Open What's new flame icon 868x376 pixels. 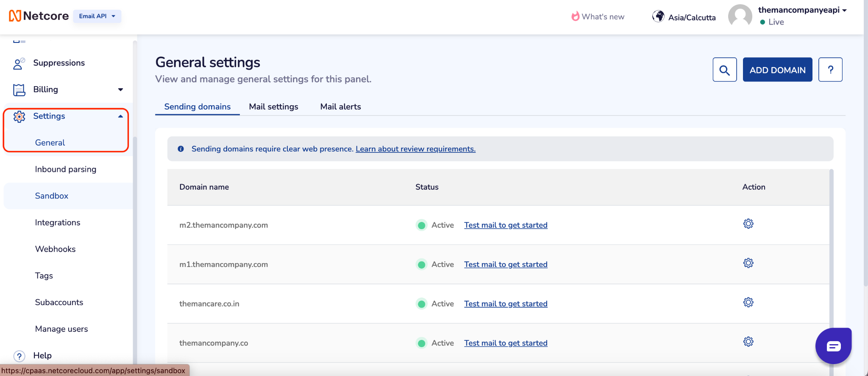(x=575, y=16)
